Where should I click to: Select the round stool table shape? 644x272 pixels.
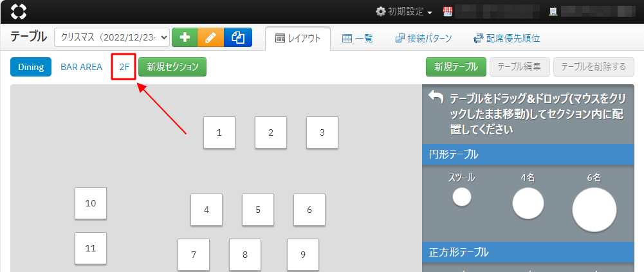coord(461,197)
